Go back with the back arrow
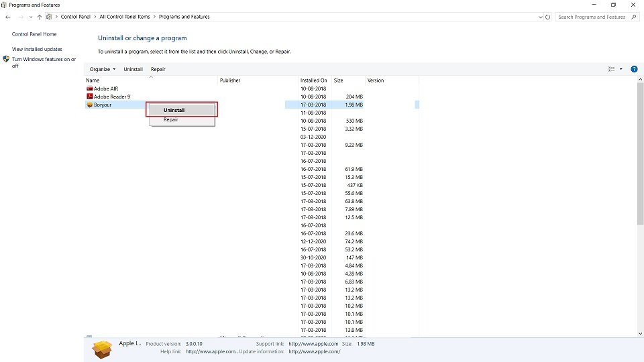This screenshot has width=644, height=362. click(x=8, y=17)
